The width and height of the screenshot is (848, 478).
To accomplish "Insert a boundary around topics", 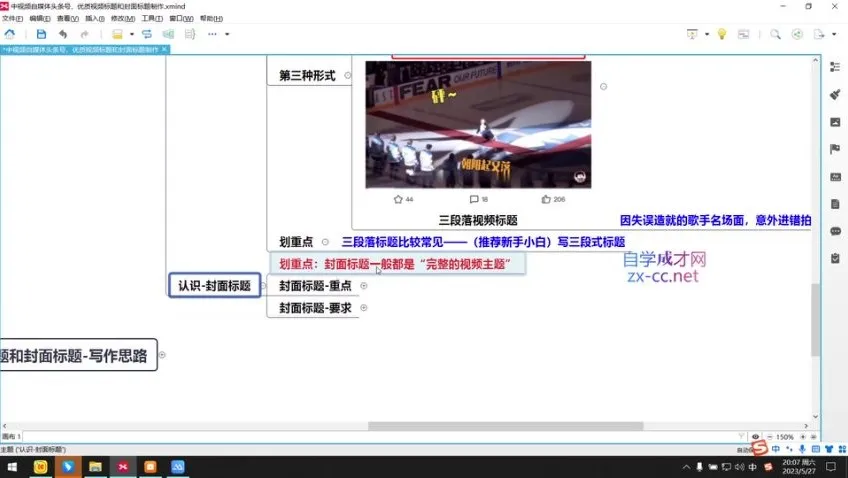I will pos(169,34).
